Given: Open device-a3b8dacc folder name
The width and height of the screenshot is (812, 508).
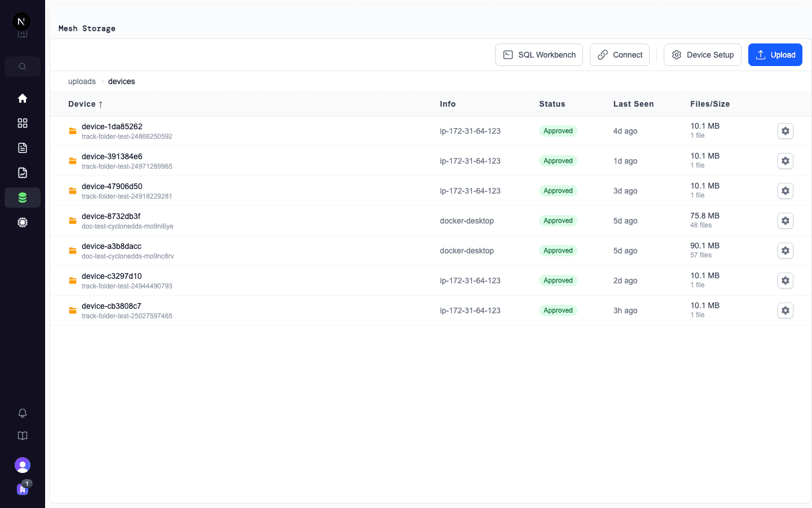Looking at the screenshot, I should coord(112,246).
